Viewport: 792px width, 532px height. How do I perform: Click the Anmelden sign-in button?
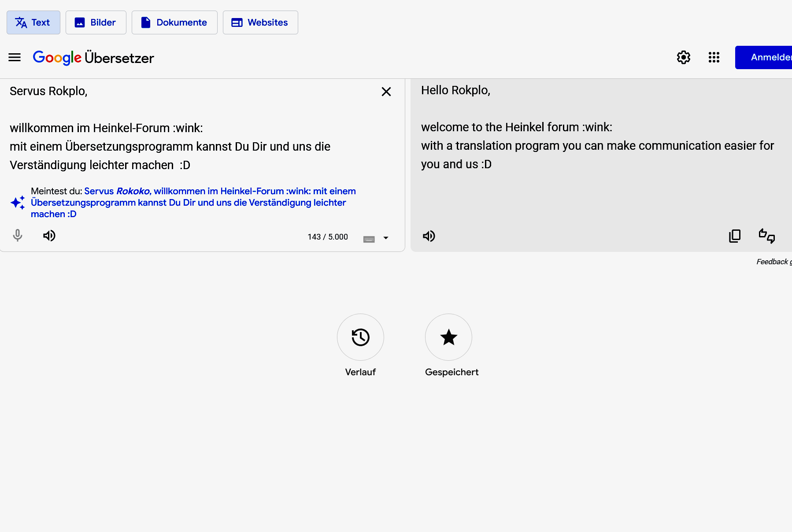click(x=764, y=57)
